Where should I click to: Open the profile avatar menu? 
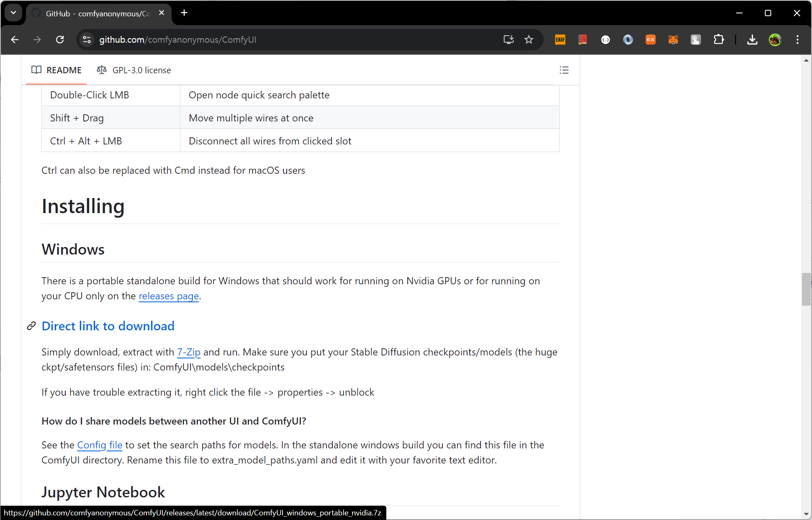[775, 39]
